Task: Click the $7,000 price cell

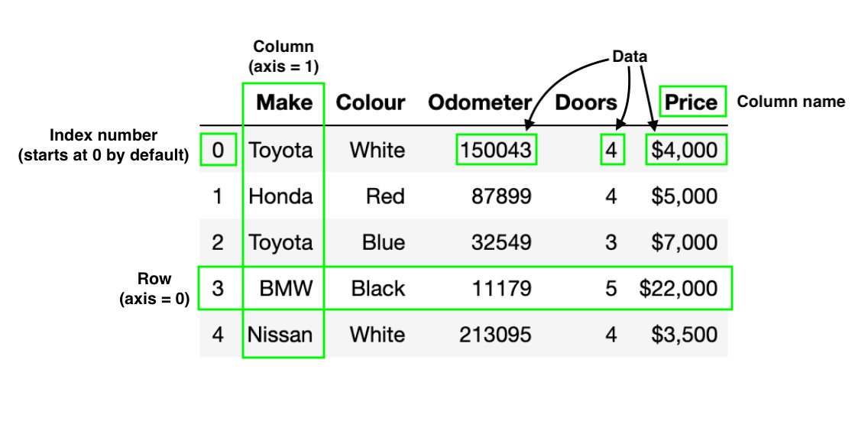Action: 684,243
